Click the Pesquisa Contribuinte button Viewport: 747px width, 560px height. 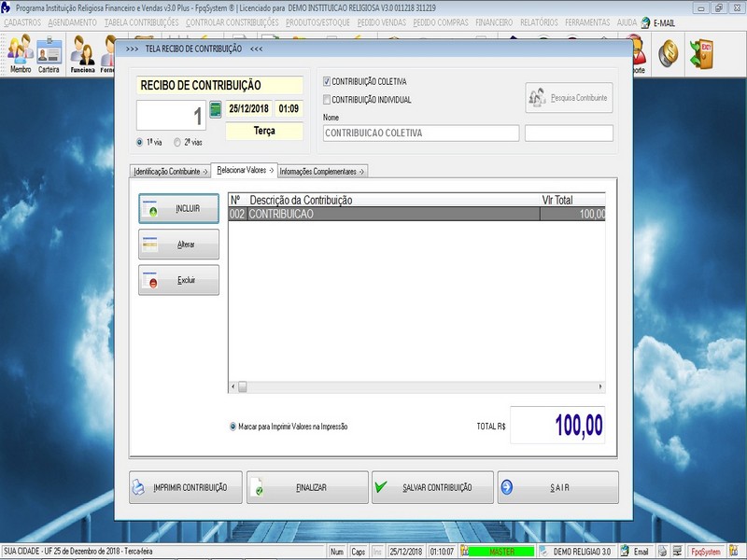tap(569, 98)
